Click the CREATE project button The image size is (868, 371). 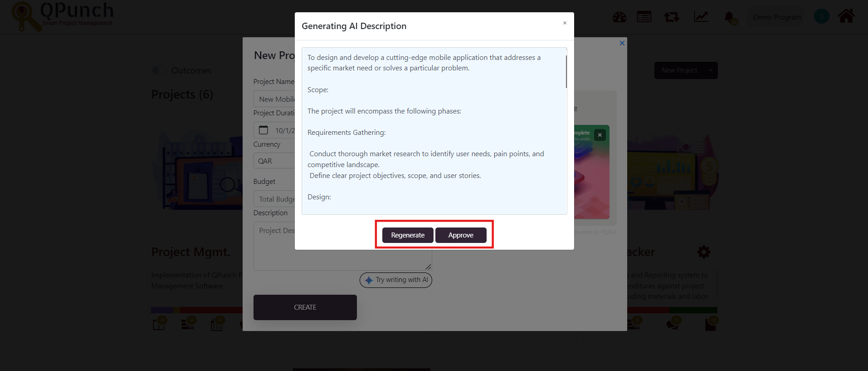coord(305,307)
